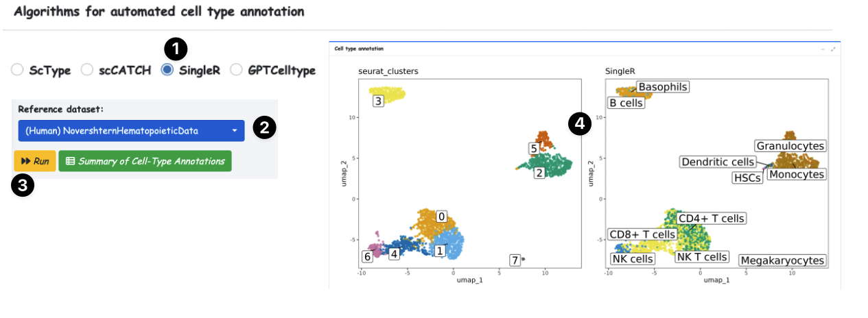Click the Basophils label in SingleR plot
The width and height of the screenshot is (868, 318).
click(x=662, y=87)
